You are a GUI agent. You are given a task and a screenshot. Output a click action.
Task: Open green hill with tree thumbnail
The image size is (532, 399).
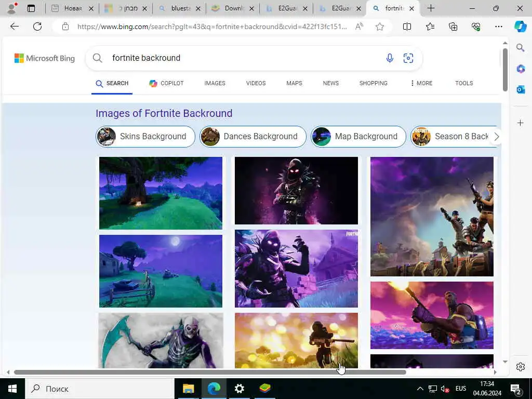pyautogui.click(x=161, y=193)
